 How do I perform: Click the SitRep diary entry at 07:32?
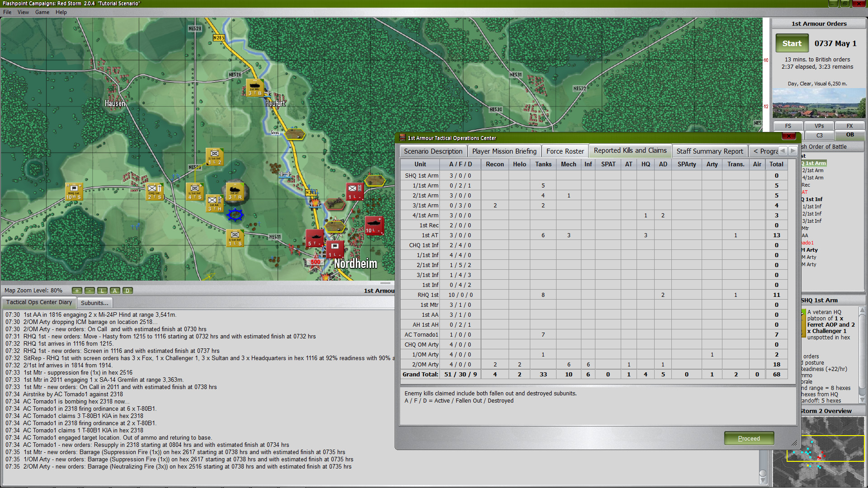click(199, 358)
